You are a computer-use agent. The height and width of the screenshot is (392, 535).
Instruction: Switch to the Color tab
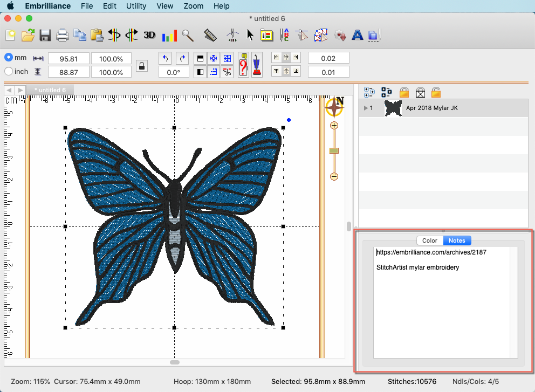tap(429, 240)
